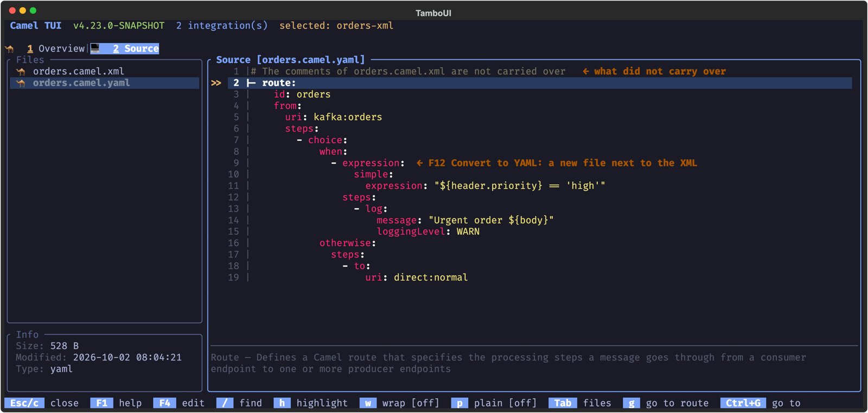Click the 'Size: 528 B' info entry
This screenshot has width=868, height=413.
[x=47, y=346]
